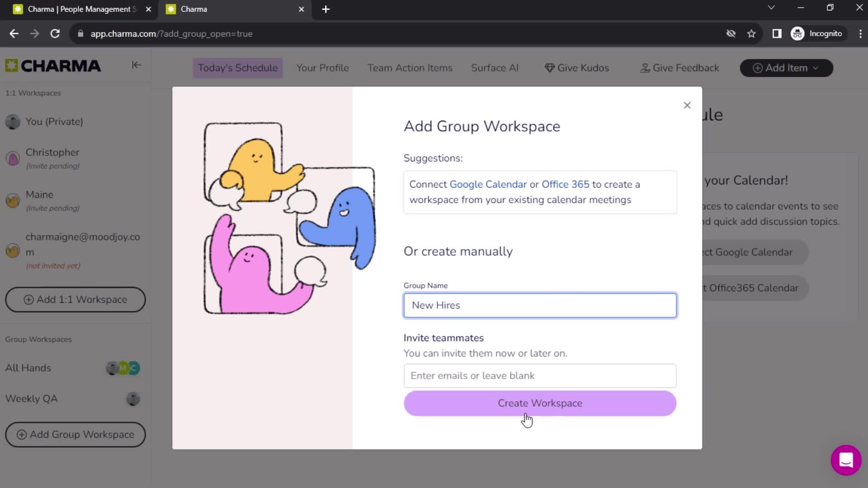
Task: Open the Today's Schedule tab
Action: pyautogui.click(x=237, y=67)
